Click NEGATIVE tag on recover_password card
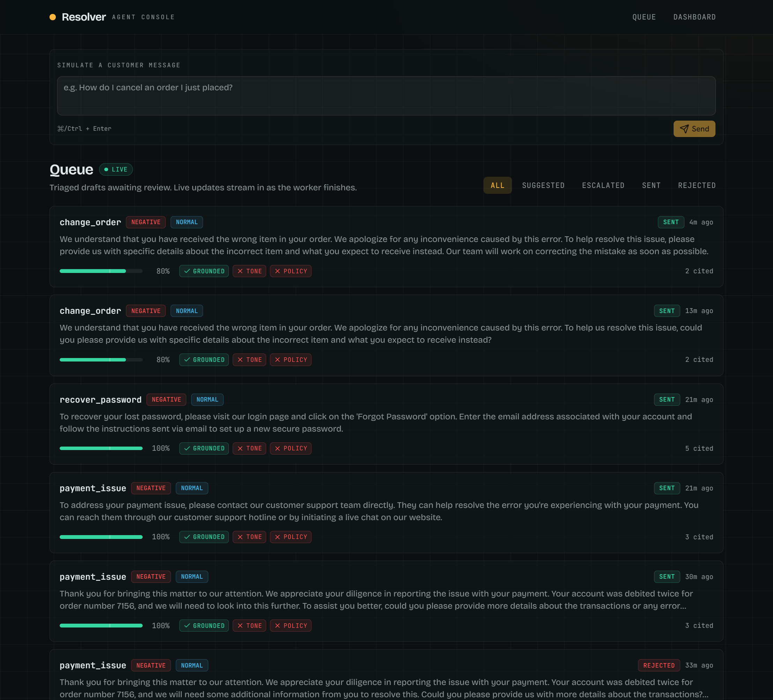The image size is (773, 700). [166, 400]
